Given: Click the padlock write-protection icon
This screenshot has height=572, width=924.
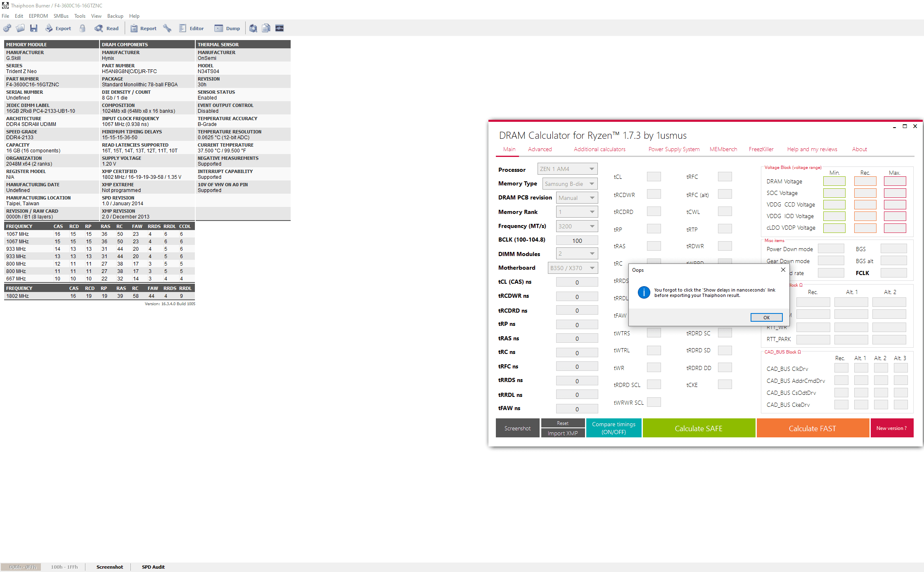Looking at the screenshot, I should coord(83,28).
